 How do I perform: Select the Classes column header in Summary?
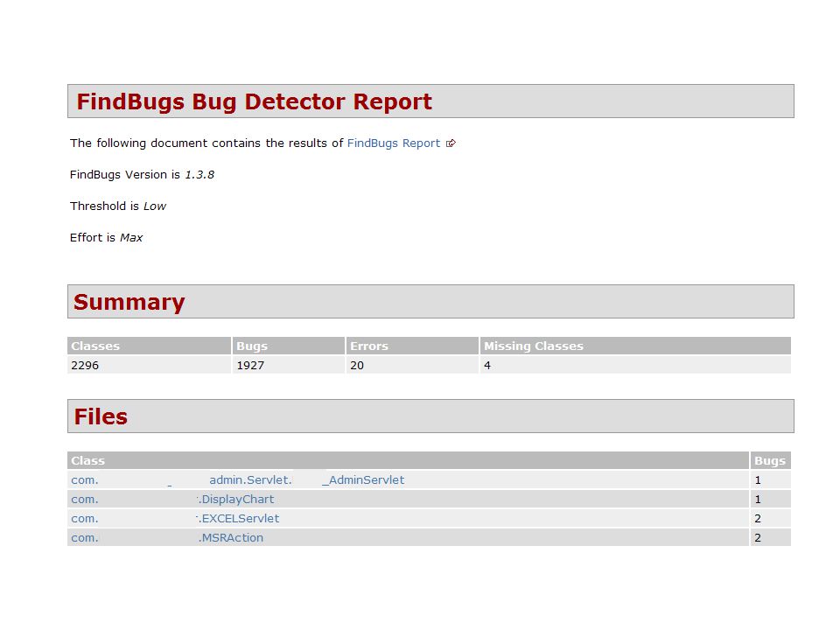149,346
